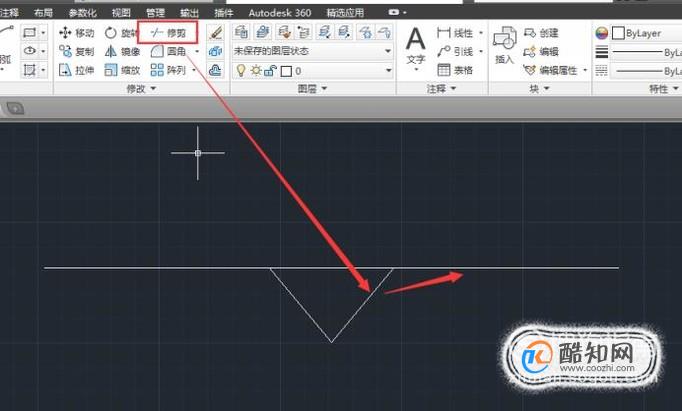Screen dimensions: 682x411
Task: Open the 编辑属性 dropdown arrow
Action: [x=585, y=70]
